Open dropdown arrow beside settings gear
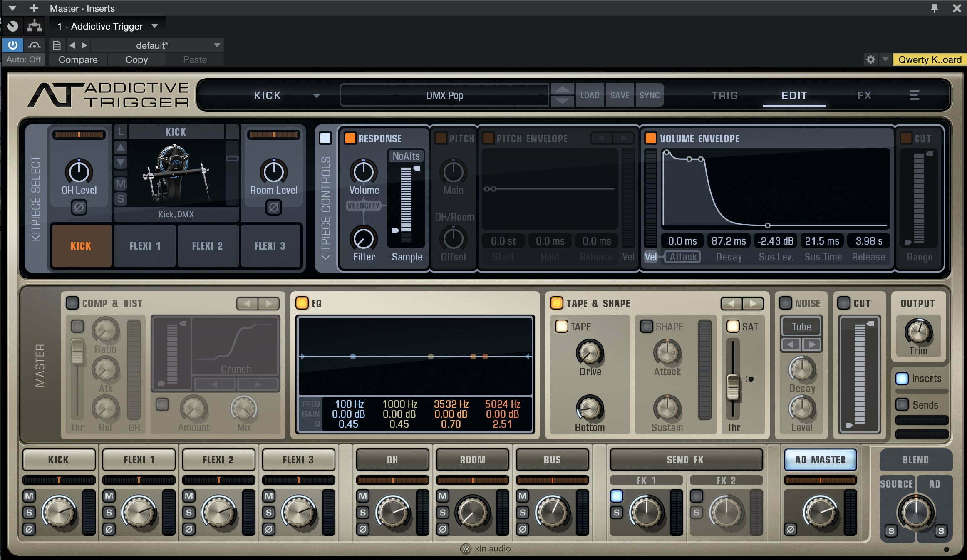This screenshot has width=967, height=560. click(885, 59)
